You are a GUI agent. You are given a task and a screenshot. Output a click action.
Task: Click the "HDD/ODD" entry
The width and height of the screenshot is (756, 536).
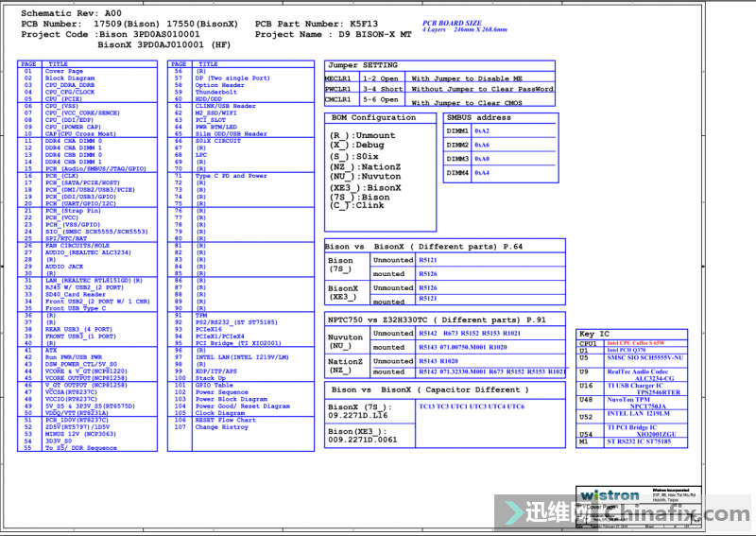tap(209, 99)
